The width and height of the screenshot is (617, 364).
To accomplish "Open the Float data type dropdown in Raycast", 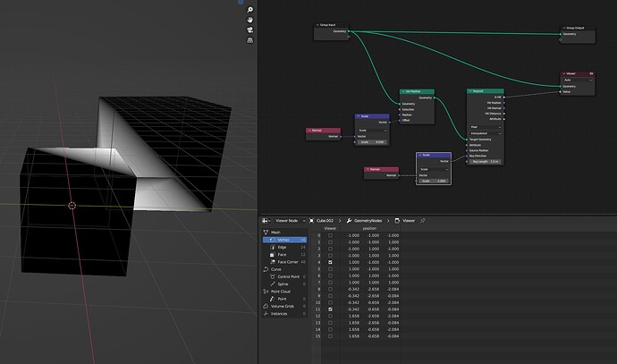I will (486, 127).
